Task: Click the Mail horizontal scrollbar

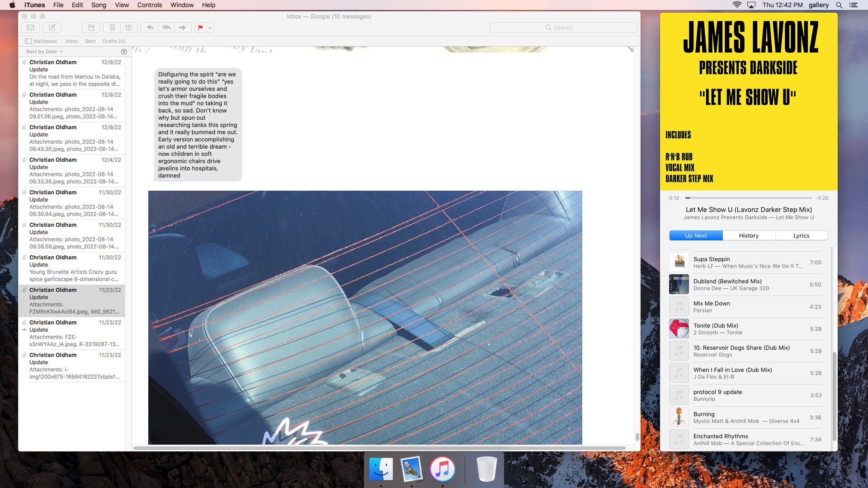Action: 379,448
